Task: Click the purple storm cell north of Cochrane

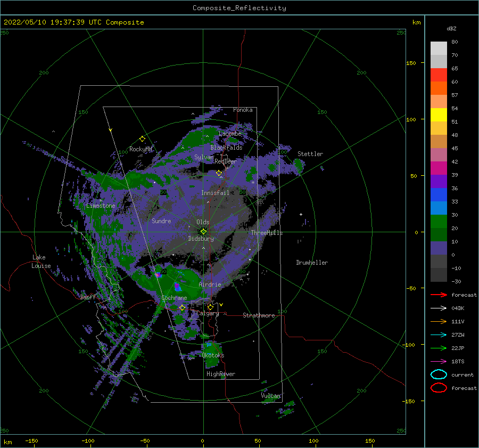Action: point(177,287)
